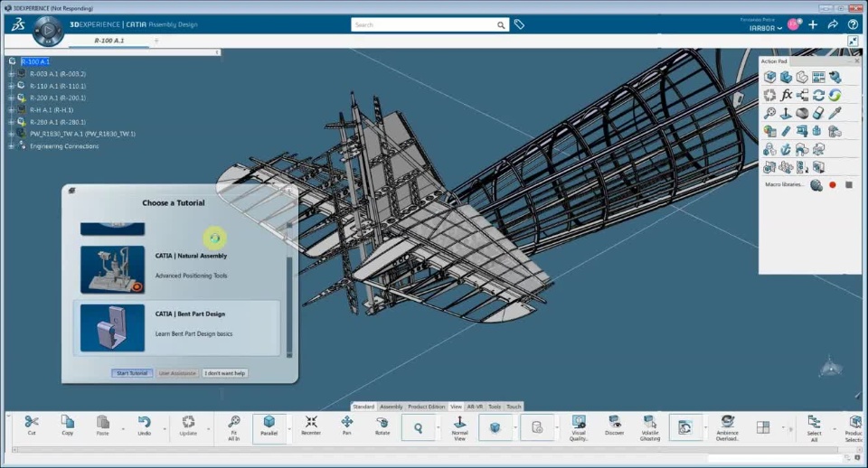Select the Rotate tool

tap(382, 425)
